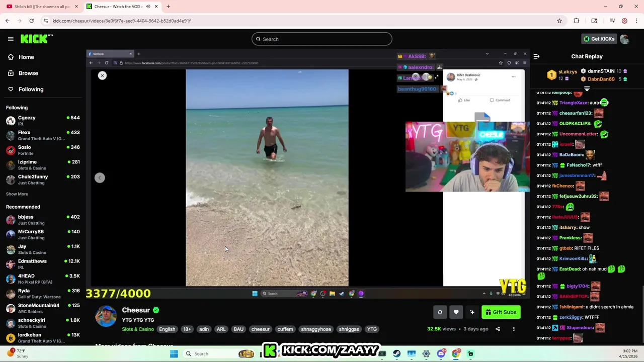Screen dimensions: 644x362
Task: Collapse the Chat Replay panel
Action: point(536,56)
